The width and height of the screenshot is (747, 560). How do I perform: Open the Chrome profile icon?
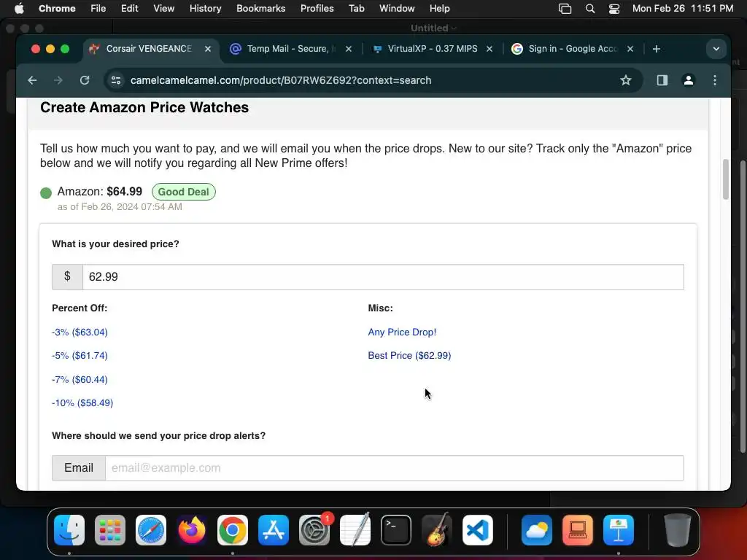tap(689, 80)
